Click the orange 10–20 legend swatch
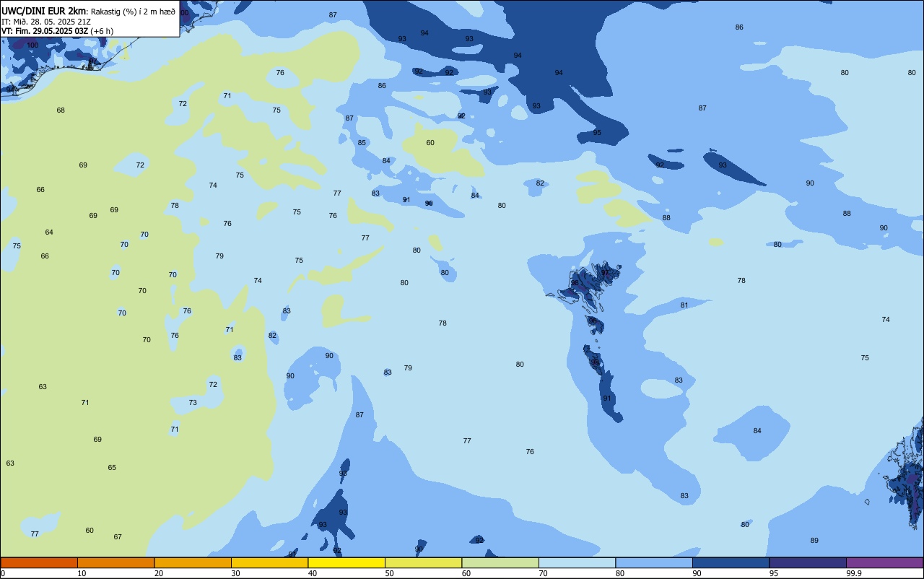Viewport: 924px width, 579px height. pyautogui.click(x=115, y=562)
